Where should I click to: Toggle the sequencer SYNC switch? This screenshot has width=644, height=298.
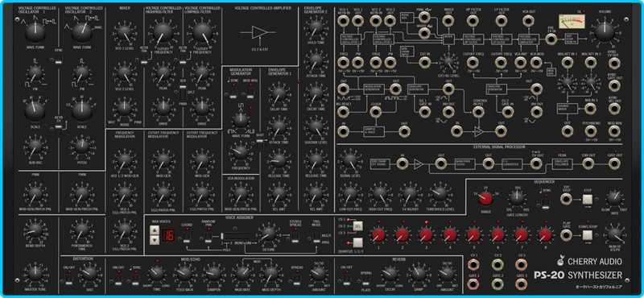coord(545,204)
